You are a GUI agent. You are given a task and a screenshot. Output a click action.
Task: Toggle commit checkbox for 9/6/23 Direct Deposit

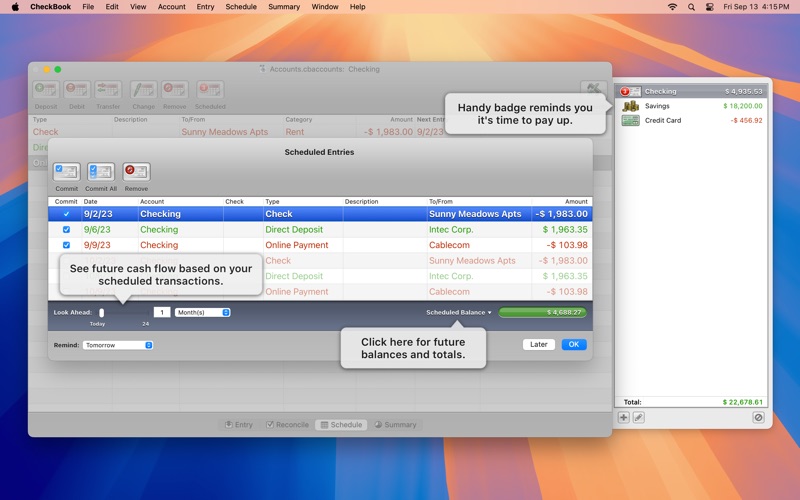66,230
